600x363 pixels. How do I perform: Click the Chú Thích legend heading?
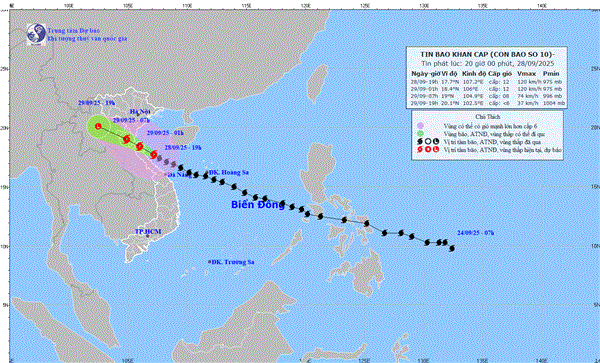coord(488,117)
